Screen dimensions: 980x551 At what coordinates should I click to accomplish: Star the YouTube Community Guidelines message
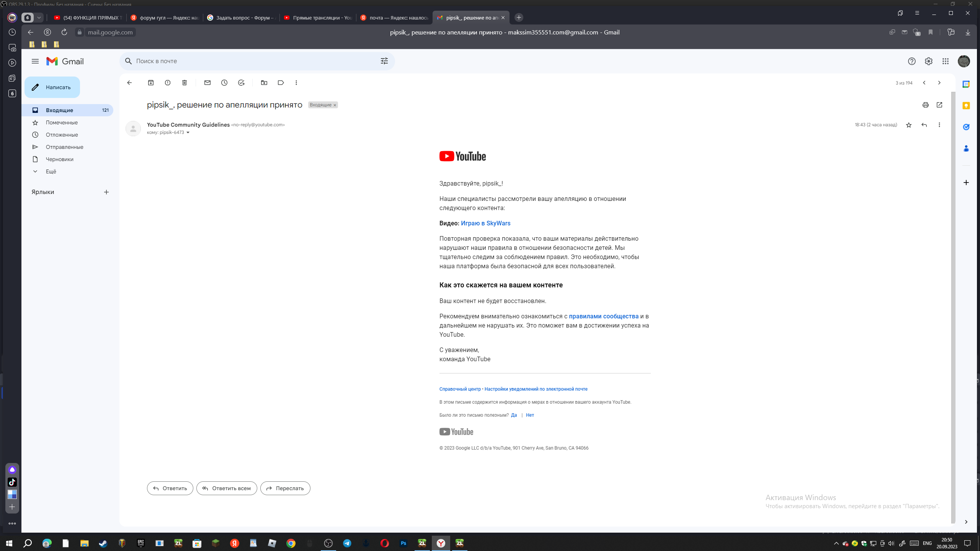coord(909,125)
